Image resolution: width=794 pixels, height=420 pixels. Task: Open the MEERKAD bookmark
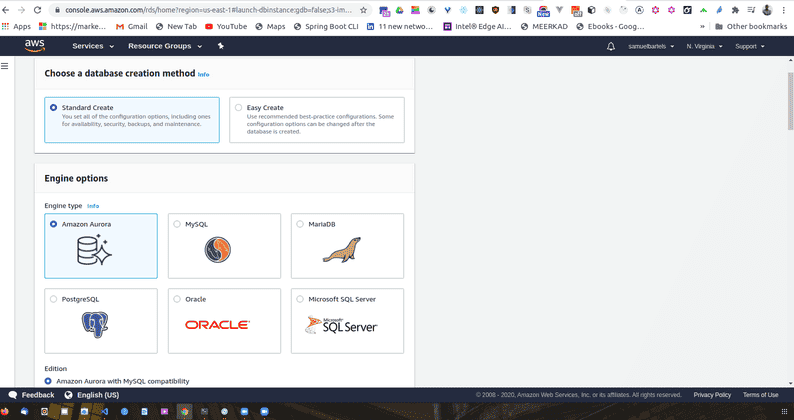coord(544,26)
